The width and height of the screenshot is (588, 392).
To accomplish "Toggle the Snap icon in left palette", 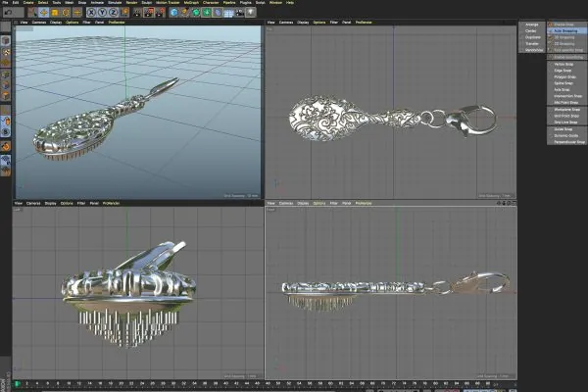I will (6, 146).
